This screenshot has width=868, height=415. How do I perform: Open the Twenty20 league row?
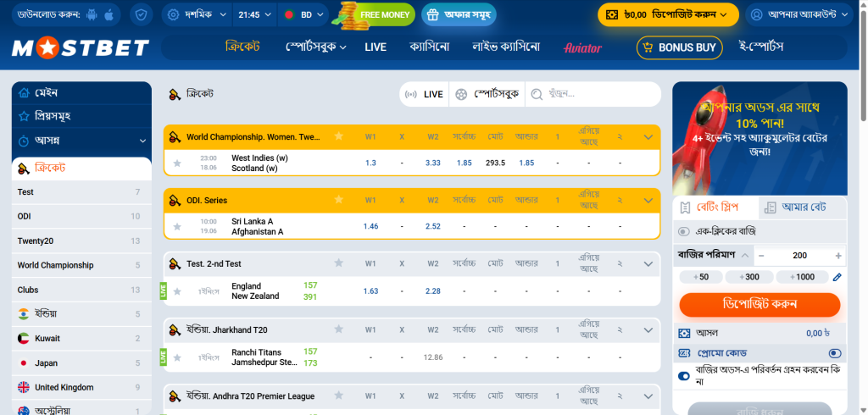tap(81, 241)
